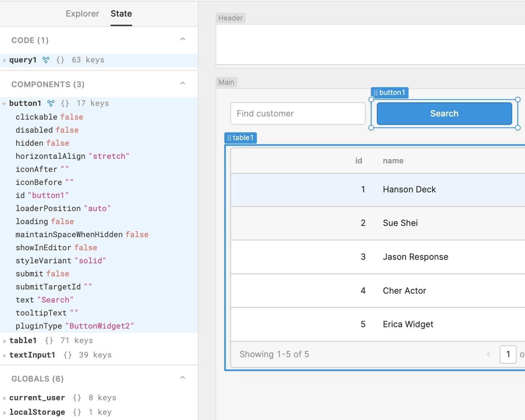
Task: Click the {} icon beside table1
Action: point(48,340)
